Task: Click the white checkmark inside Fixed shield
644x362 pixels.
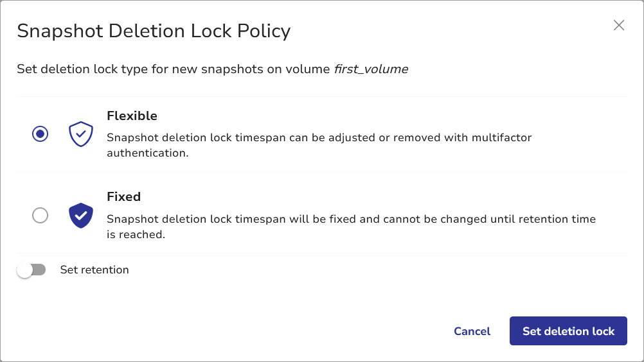Action: (81, 216)
